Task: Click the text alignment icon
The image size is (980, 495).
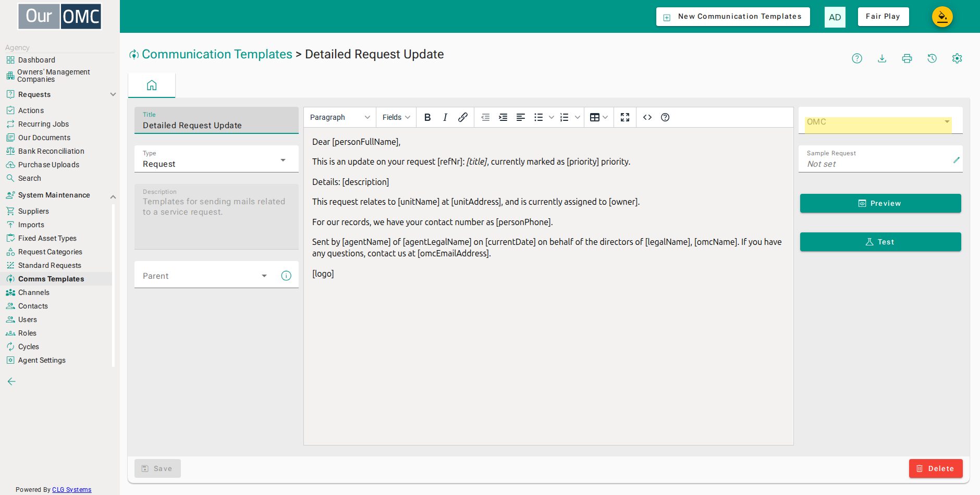Action: pos(521,117)
